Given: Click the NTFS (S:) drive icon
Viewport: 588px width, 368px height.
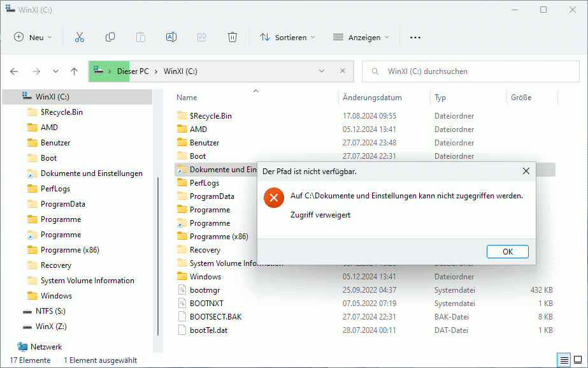Looking at the screenshot, I should 27,311.
